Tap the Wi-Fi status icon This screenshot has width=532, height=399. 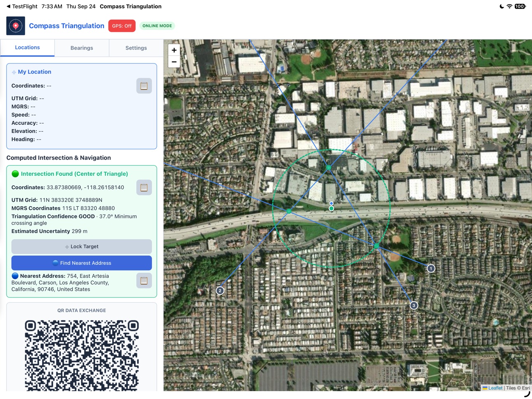point(510,6)
